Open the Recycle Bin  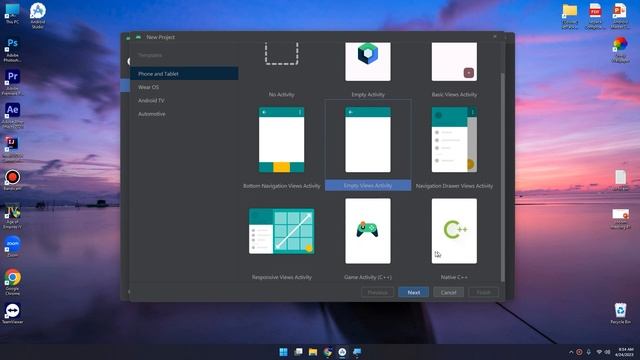620,313
